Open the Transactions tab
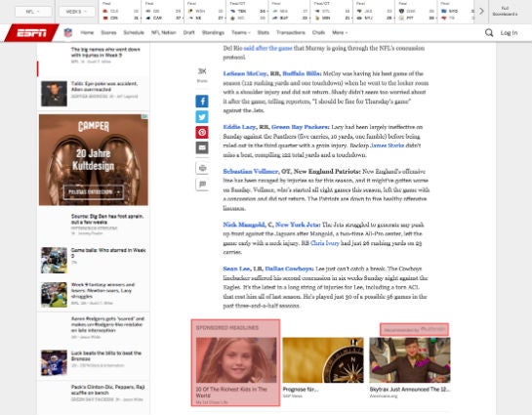532x415 pixels. point(291,32)
